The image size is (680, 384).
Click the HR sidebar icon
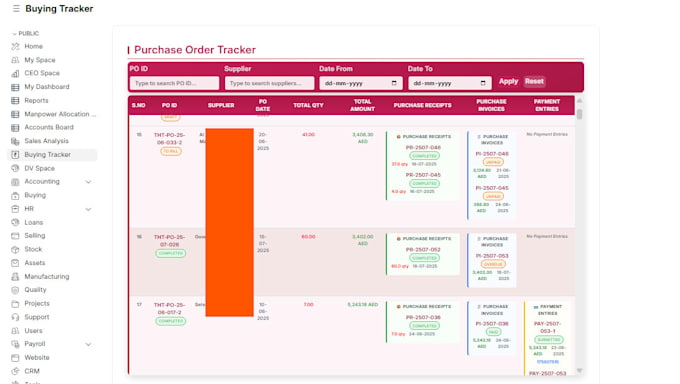(x=15, y=209)
